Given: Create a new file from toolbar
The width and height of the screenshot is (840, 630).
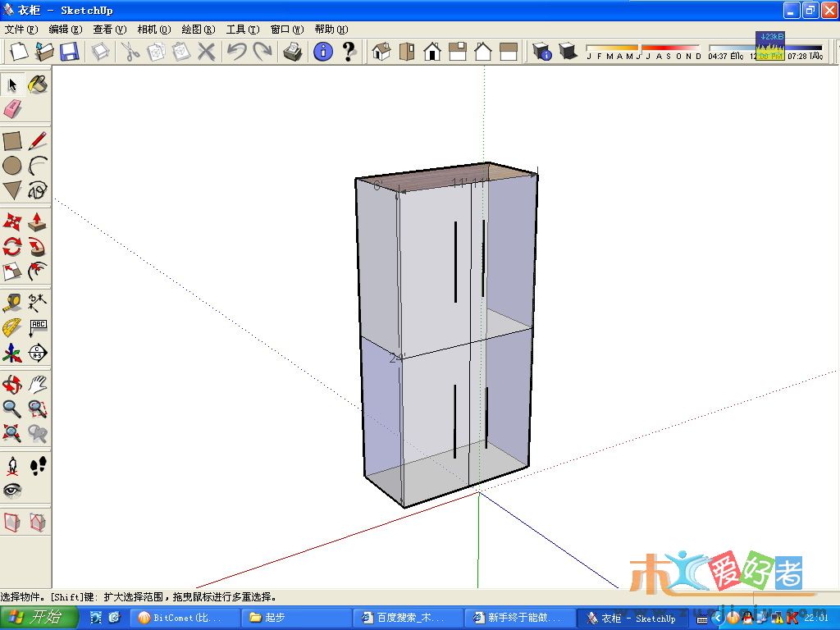Looking at the screenshot, I should tap(19, 52).
